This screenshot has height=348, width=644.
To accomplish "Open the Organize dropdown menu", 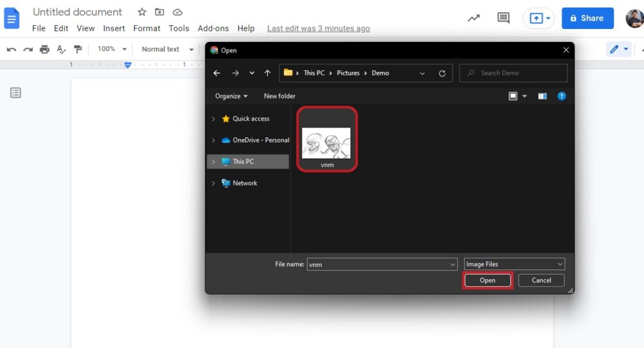I will click(x=231, y=96).
